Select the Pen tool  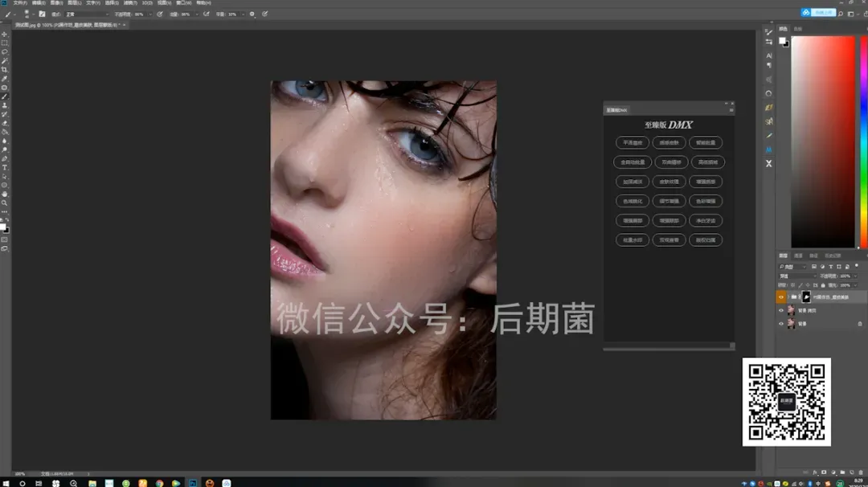coord(5,158)
